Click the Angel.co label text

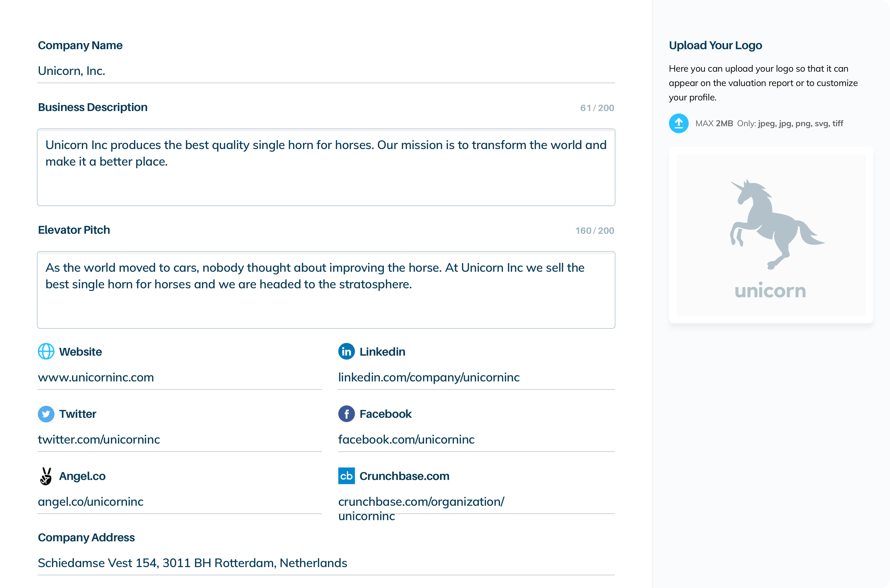(83, 476)
